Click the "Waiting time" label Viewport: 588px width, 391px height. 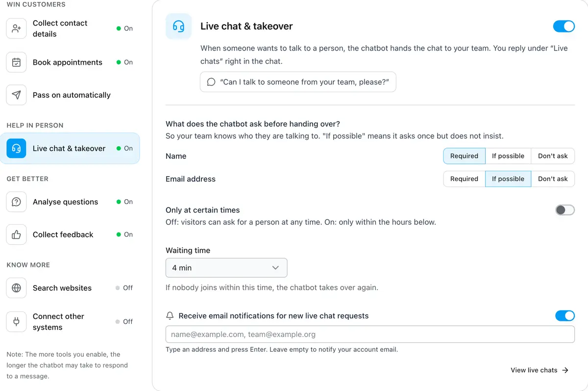point(188,250)
